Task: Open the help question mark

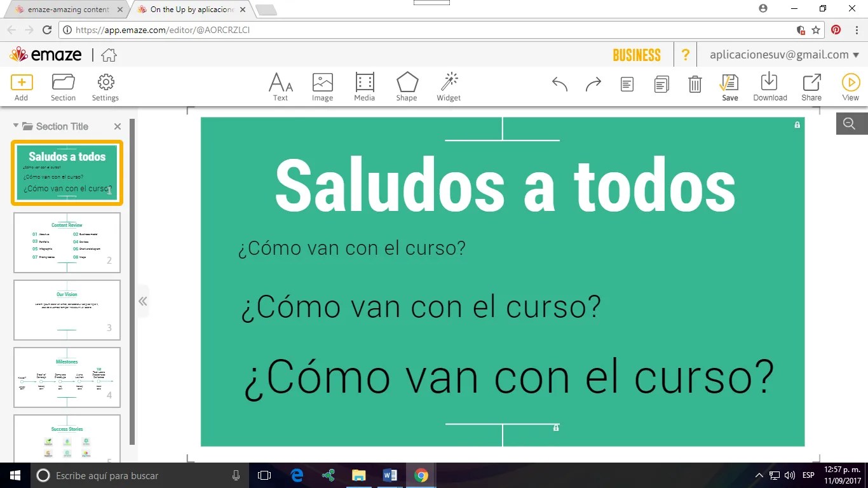Action: click(x=685, y=55)
